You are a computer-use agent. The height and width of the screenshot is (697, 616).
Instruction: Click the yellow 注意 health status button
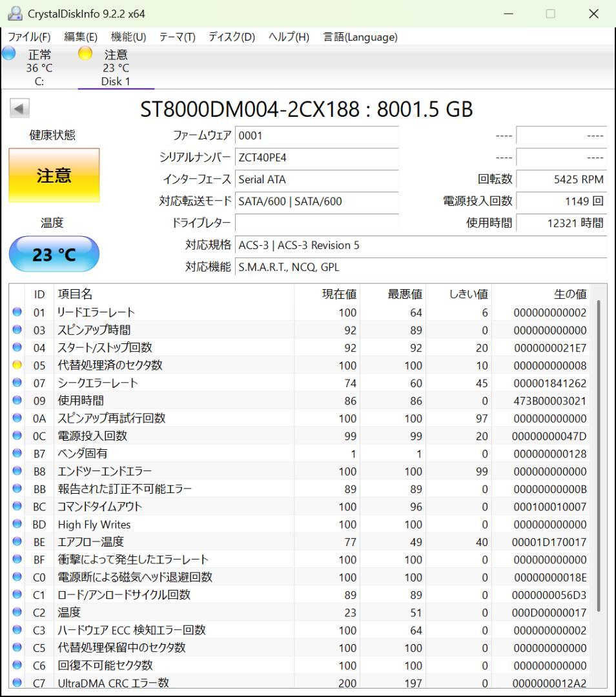54,176
